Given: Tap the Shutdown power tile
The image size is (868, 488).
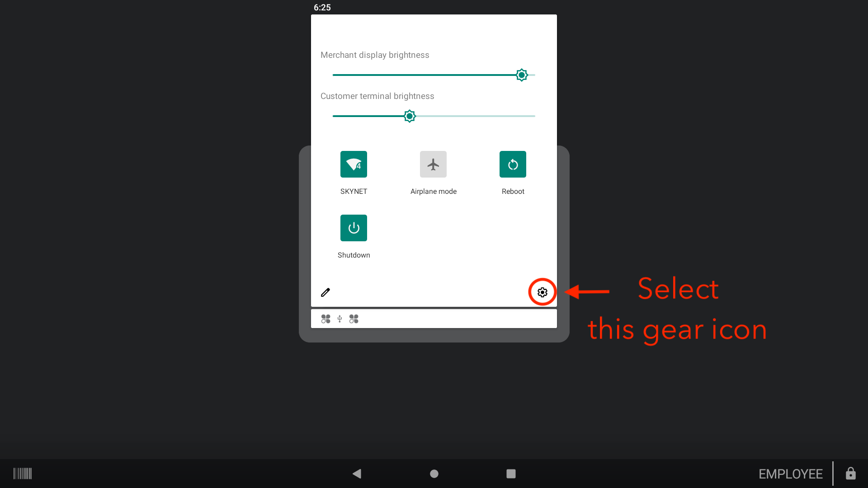Looking at the screenshot, I should point(354,228).
